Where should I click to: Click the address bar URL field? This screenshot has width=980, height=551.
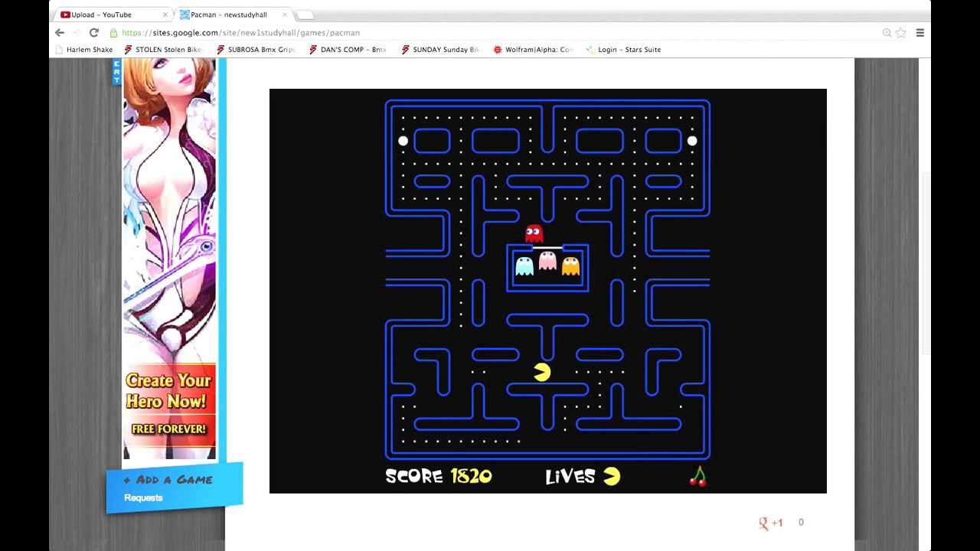[459, 33]
